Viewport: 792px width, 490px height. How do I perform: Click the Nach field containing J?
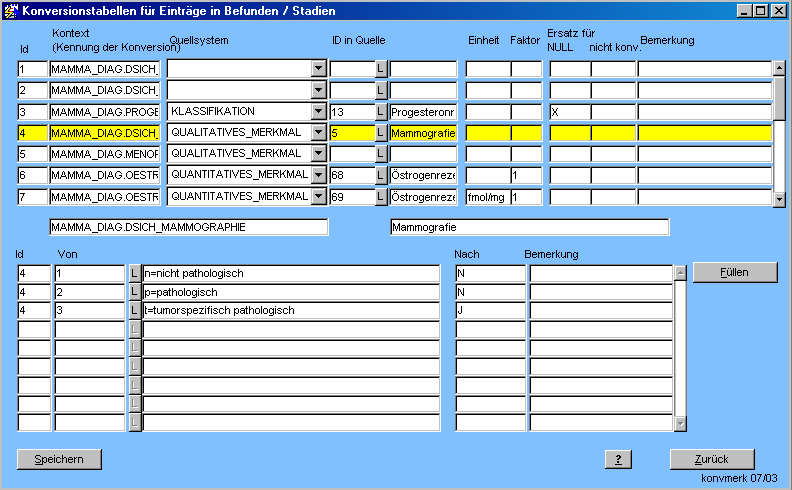[490, 311]
